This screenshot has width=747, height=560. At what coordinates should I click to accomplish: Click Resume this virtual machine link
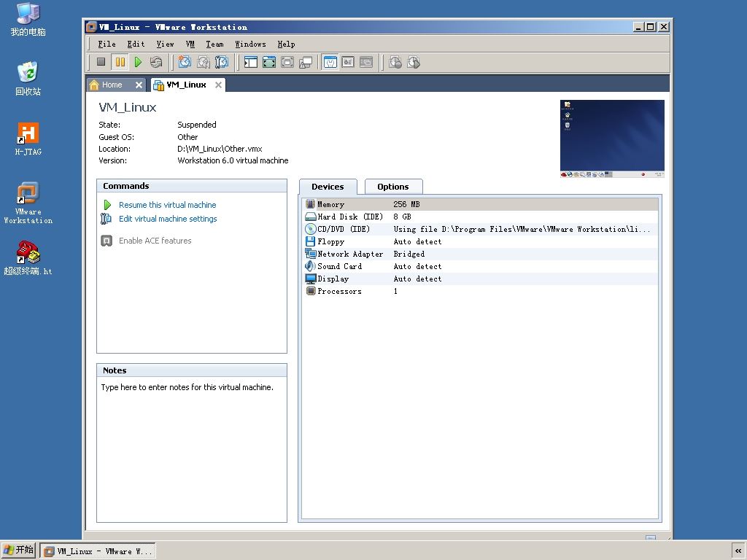pyautogui.click(x=167, y=205)
